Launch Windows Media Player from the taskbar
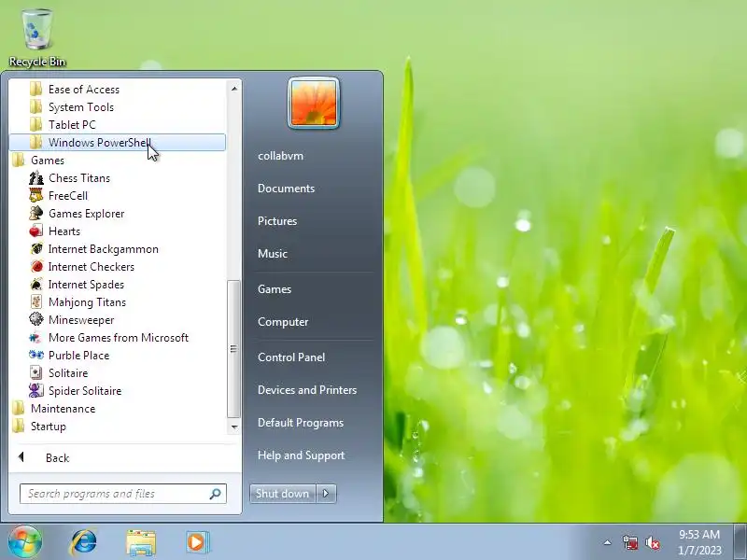 point(197,542)
